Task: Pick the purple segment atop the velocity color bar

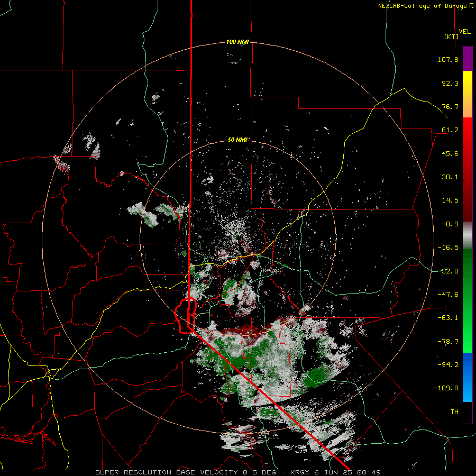Action: click(467, 59)
